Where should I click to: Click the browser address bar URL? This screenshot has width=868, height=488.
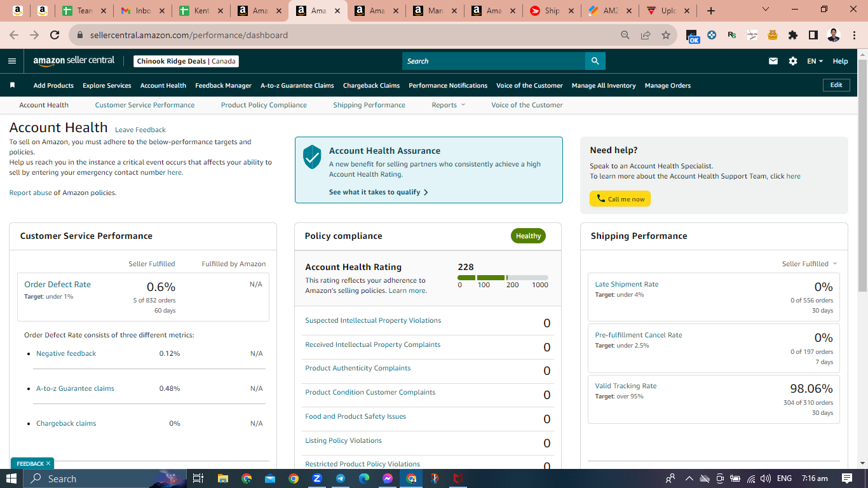click(189, 35)
